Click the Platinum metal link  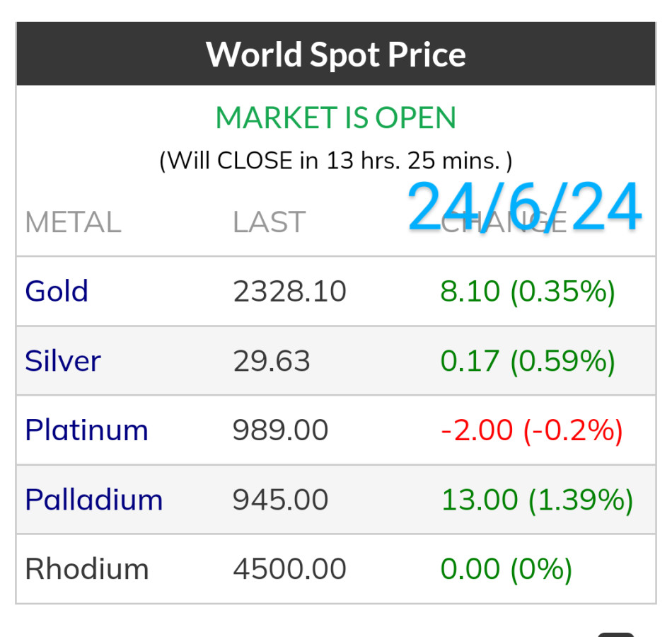click(86, 430)
